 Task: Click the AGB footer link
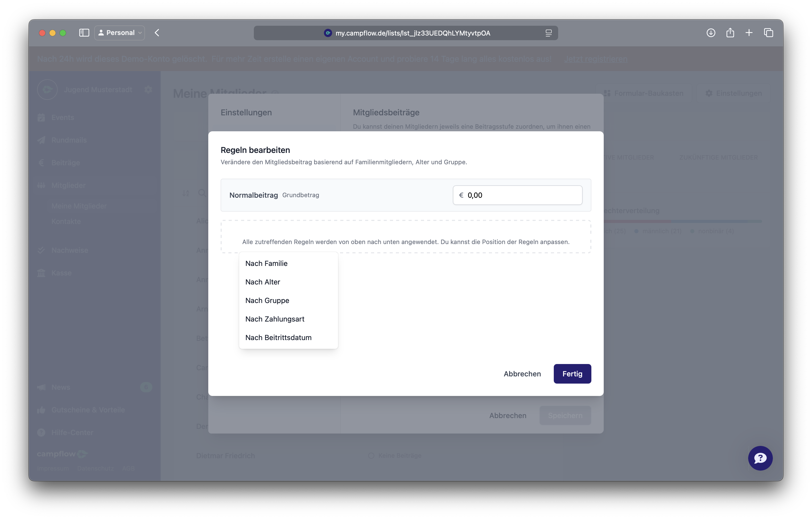point(128,469)
